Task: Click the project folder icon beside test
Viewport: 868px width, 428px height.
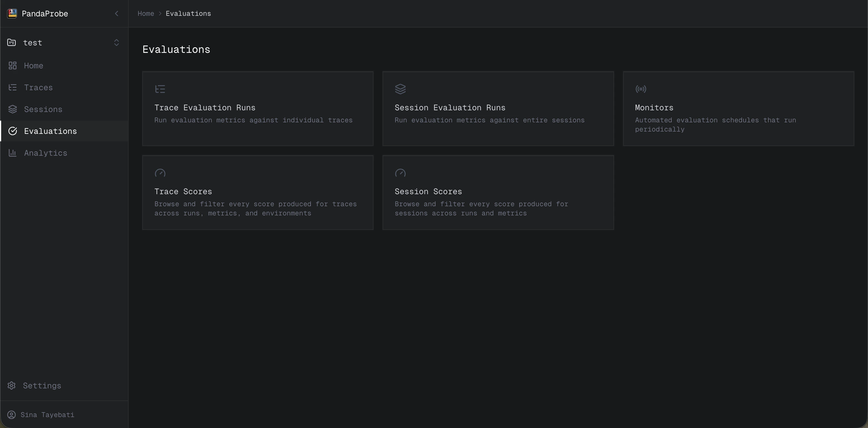Action: [12, 43]
